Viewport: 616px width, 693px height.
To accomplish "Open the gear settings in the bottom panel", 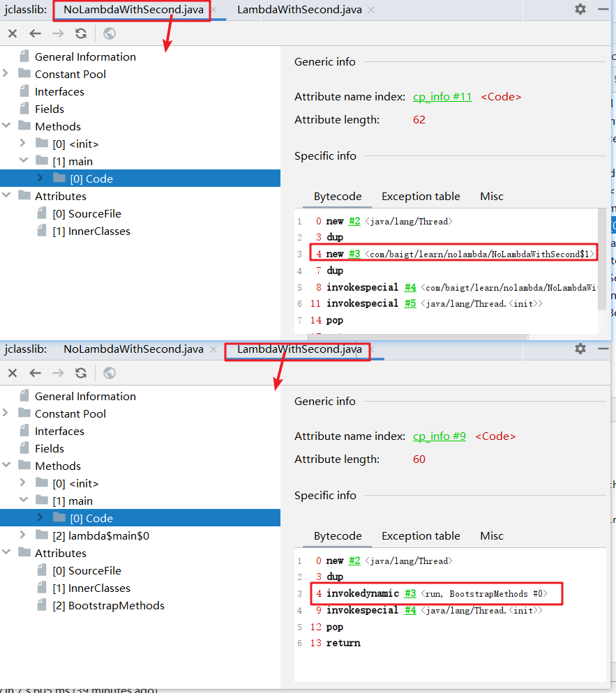I will tap(580, 349).
